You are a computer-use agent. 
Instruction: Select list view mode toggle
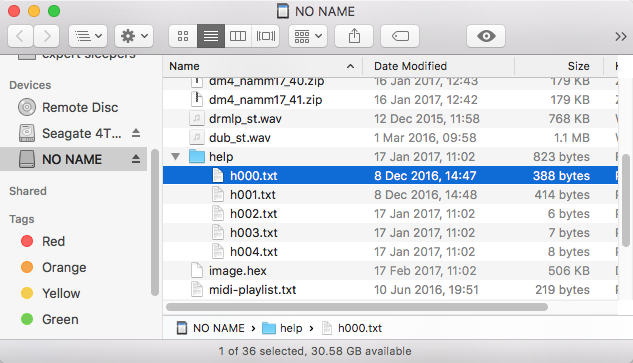[211, 36]
